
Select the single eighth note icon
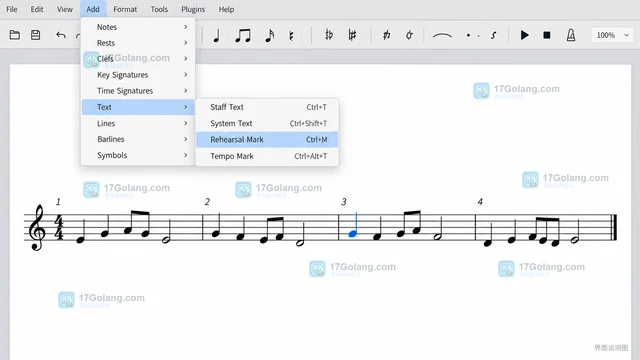point(269,36)
